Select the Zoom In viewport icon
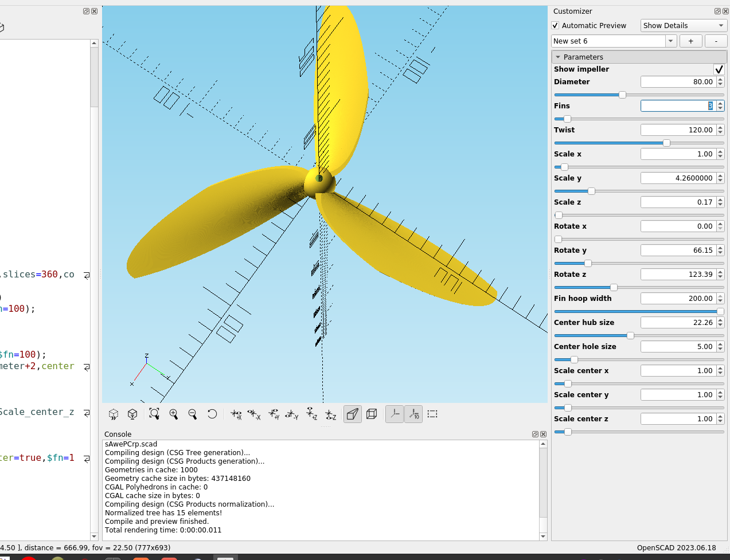The width and height of the screenshot is (730, 560). coord(174,414)
